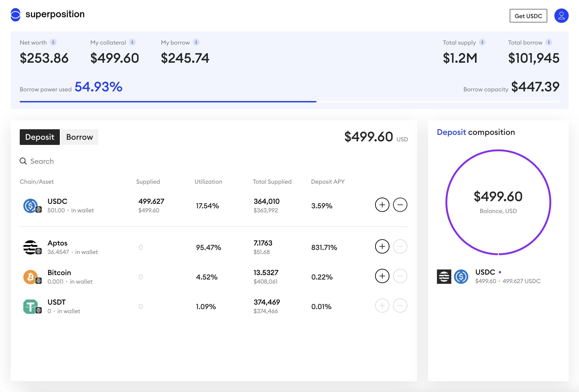Image resolution: width=579 pixels, height=392 pixels.
Task: Click the My collateral info icon
Action: point(132,42)
